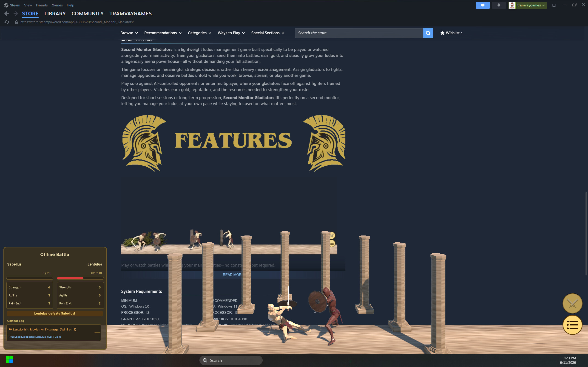Expand the Special Sections dropdown
The width and height of the screenshot is (588, 367).
click(x=267, y=33)
